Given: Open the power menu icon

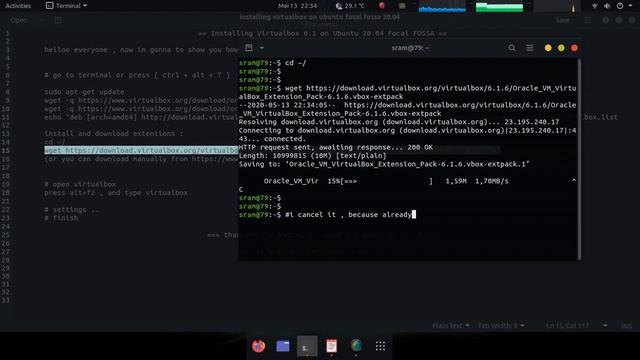Looking at the screenshot, I should [620, 6].
